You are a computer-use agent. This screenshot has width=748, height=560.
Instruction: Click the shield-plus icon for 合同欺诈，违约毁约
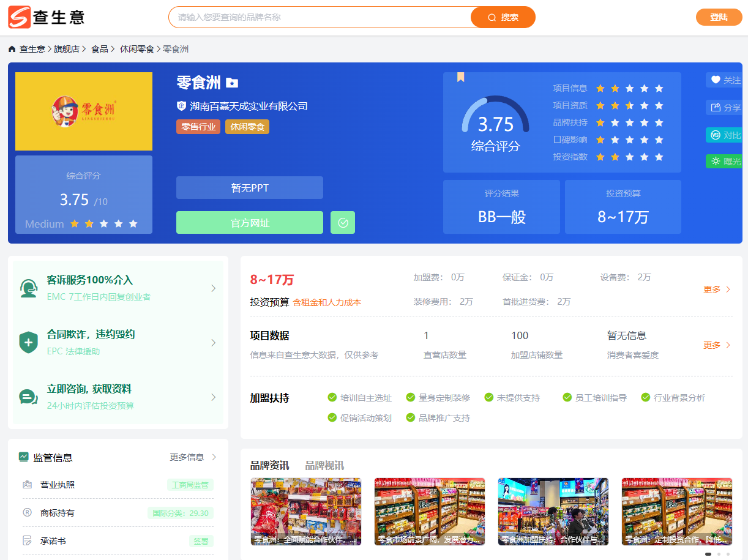[x=28, y=342]
